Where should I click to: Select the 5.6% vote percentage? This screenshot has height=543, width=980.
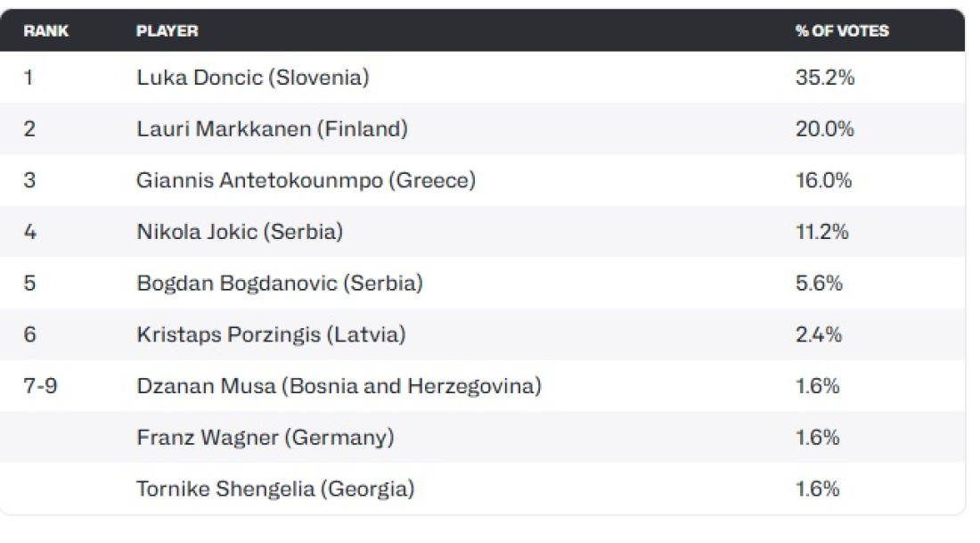[819, 283]
